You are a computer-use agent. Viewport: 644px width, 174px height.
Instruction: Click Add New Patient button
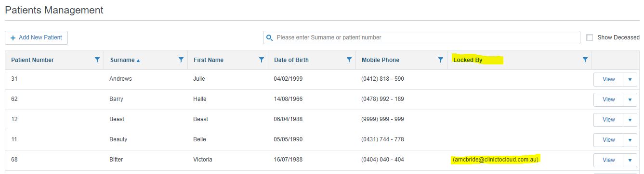tap(37, 37)
